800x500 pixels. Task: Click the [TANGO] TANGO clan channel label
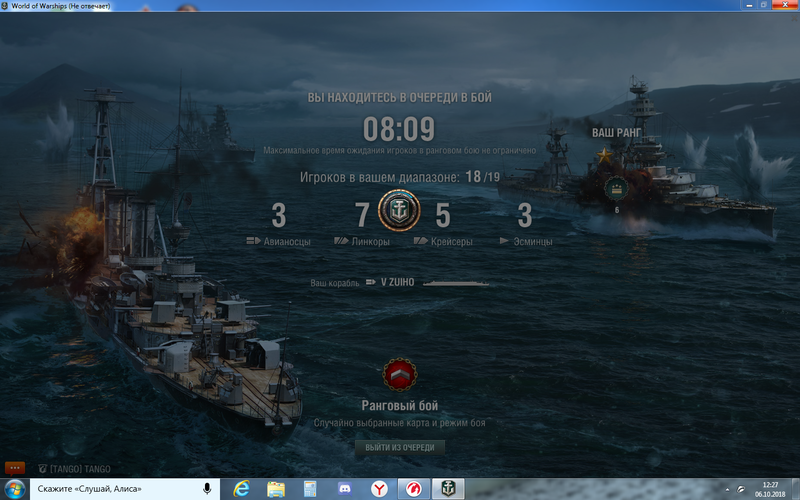[80, 469]
